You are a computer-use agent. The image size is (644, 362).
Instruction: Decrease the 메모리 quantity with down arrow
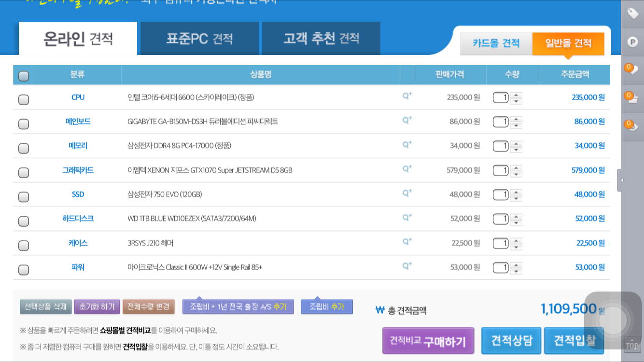point(516,150)
